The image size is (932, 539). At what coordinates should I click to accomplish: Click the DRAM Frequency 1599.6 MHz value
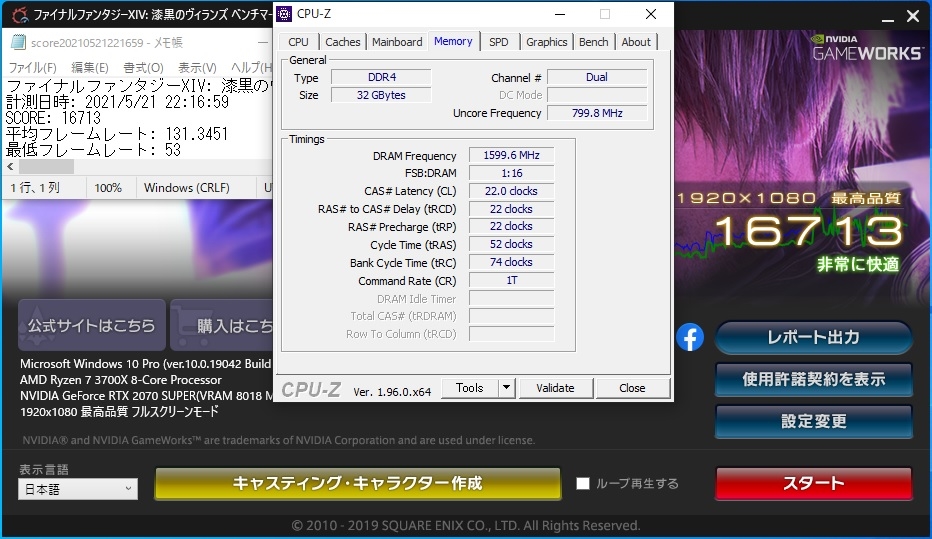(511, 155)
